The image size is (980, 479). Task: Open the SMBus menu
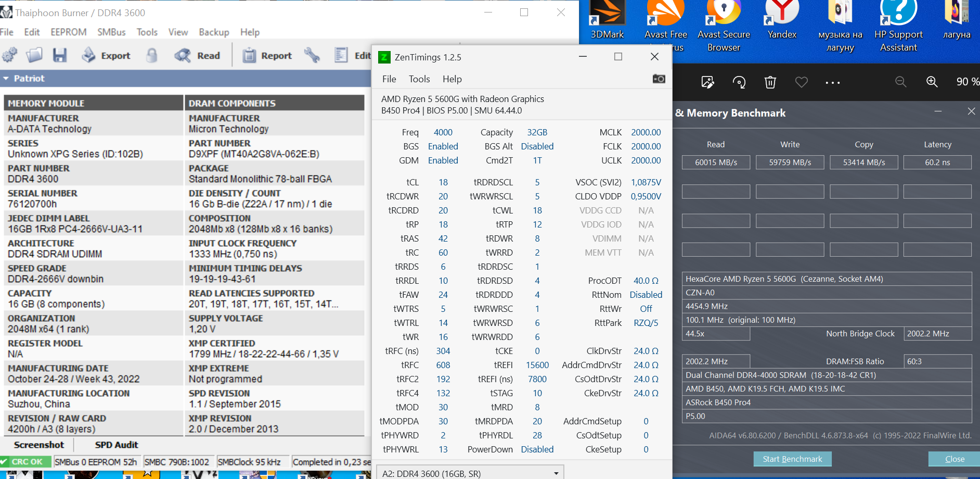tap(111, 32)
